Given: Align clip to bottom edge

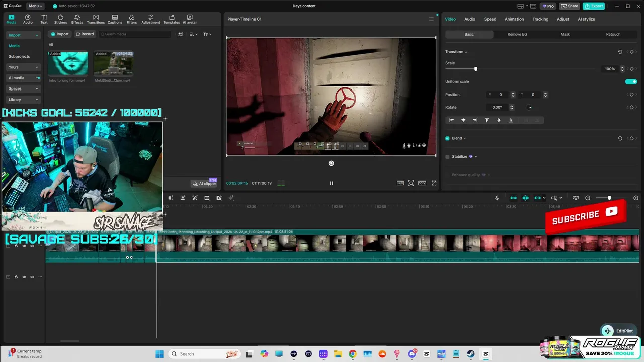Looking at the screenshot, I should pos(511,120).
